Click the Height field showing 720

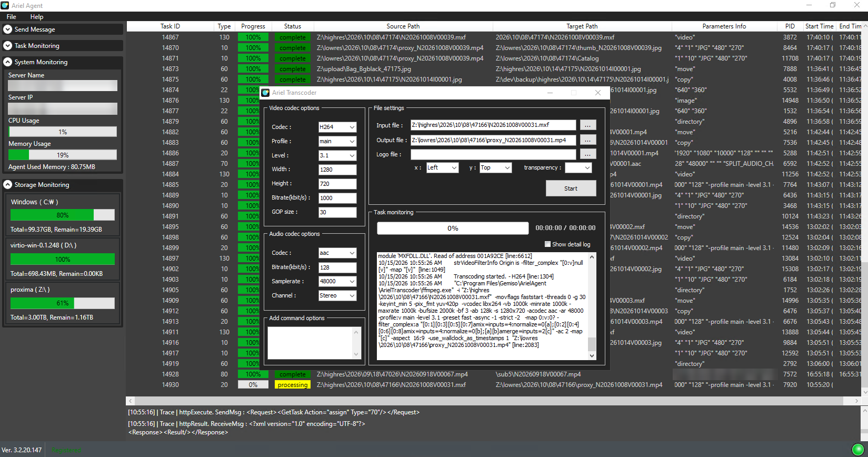pos(337,184)
